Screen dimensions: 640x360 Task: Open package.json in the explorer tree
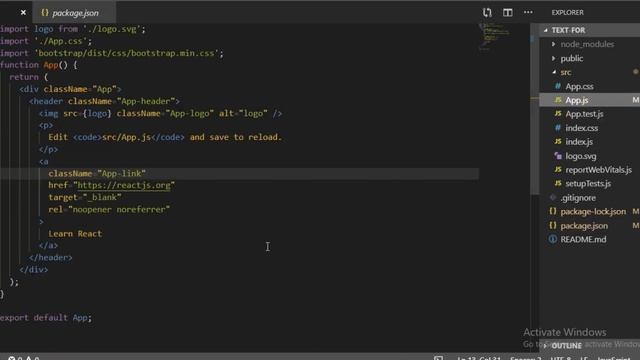pos(584,226)
